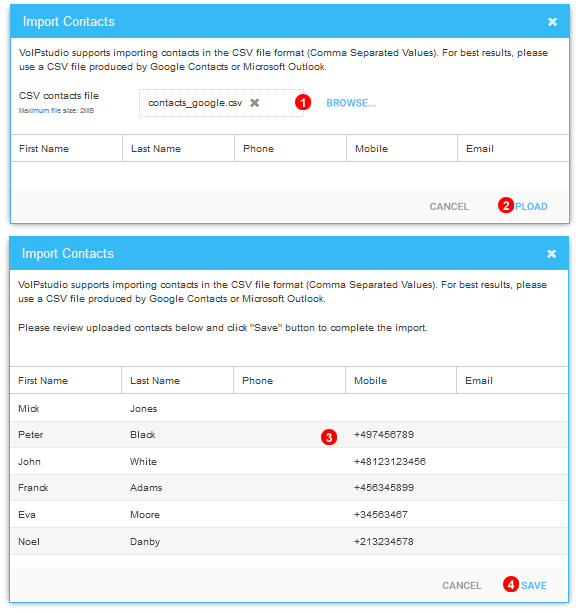Close the upper Import Contacts dialog
The height and width of the screenshot is (613, 580).
[x=552, y=22]
